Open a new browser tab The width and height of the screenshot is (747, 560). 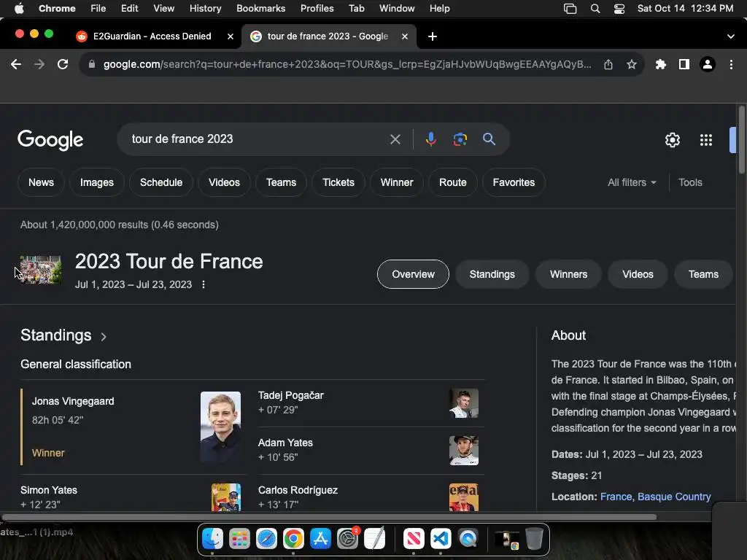432,36
